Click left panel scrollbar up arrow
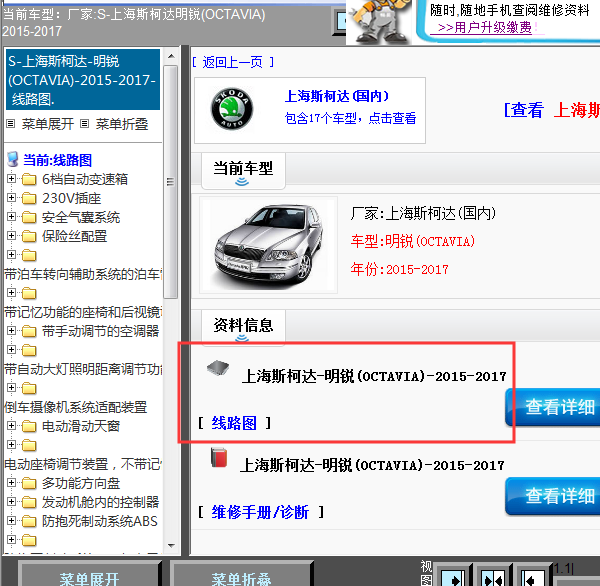 point(171,56)
